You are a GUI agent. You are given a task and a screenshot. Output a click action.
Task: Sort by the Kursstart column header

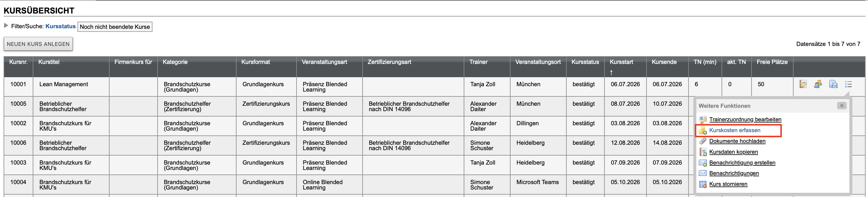point(621,62)
